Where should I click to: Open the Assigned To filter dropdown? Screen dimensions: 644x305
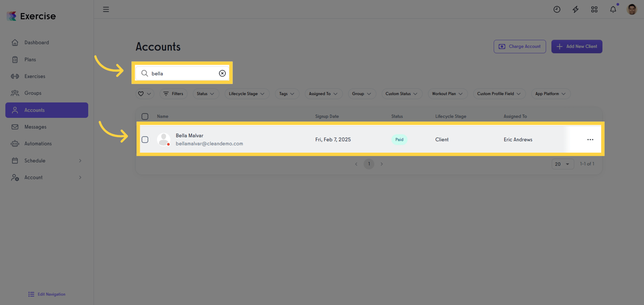coord(323,94)
